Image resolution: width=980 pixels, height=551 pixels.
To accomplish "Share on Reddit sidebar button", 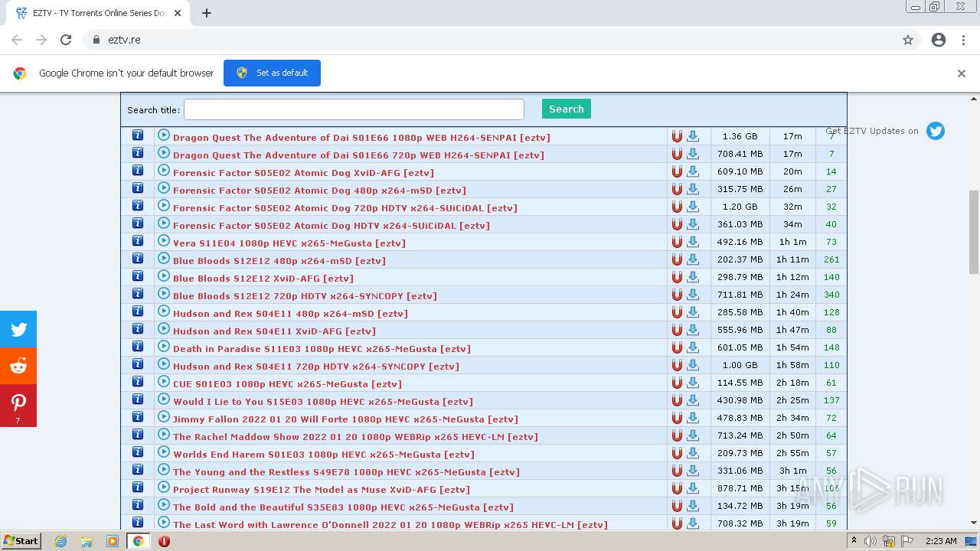I will pos(18,366).
